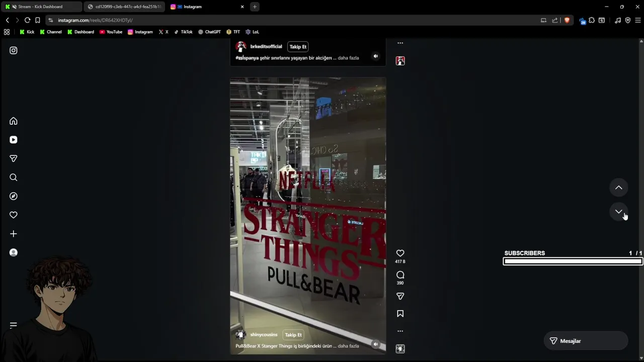Go to the previous reel with up chevron
644x362 pixels.
(619, 188)
